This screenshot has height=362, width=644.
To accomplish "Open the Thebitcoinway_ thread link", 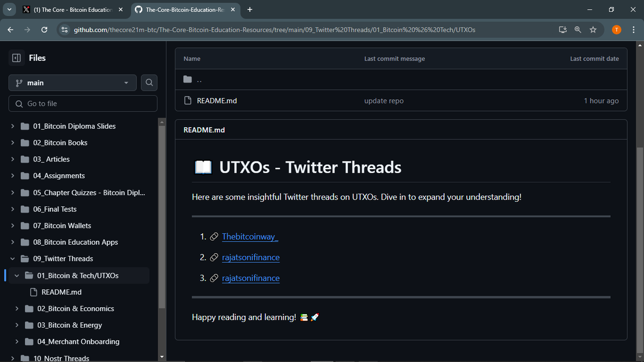I will (250, 237).
